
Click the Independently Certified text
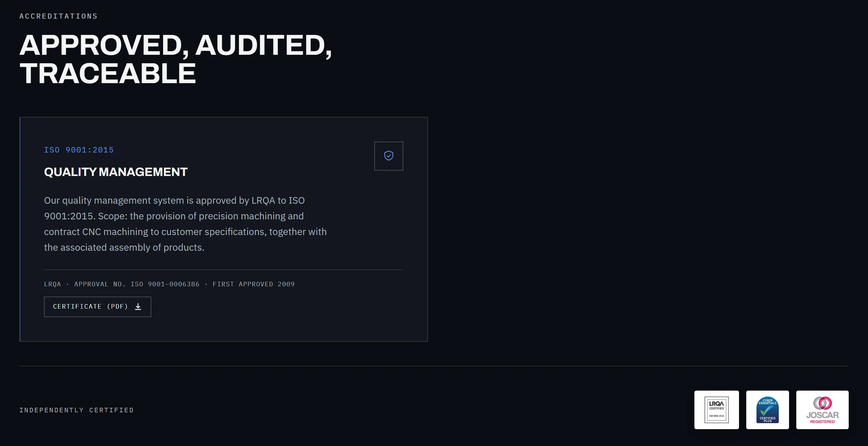(x=77, y=410)
